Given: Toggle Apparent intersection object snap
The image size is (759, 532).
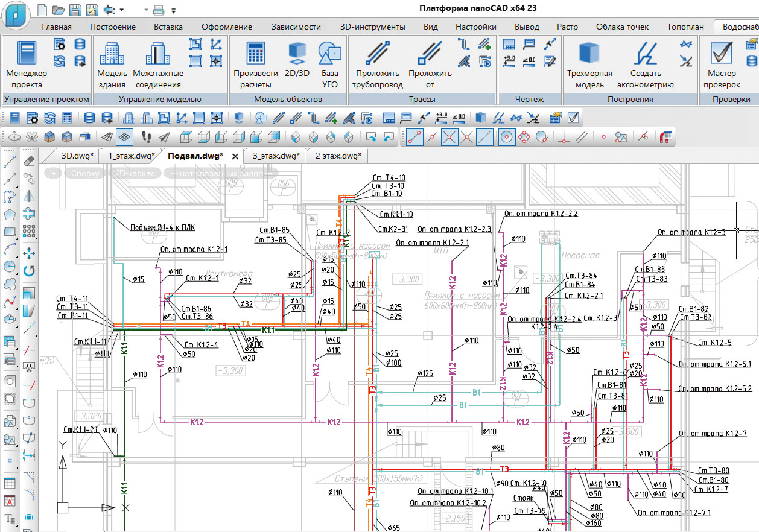Looking at the screenshot, I should (467, 137).
